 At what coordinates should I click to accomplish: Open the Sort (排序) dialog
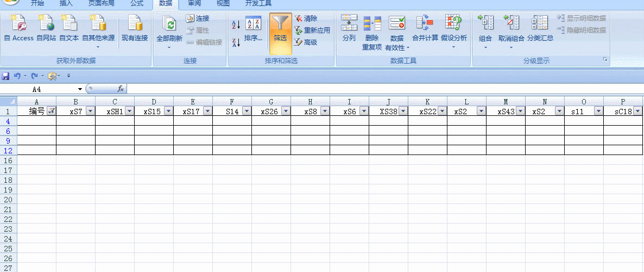(253, 29)
